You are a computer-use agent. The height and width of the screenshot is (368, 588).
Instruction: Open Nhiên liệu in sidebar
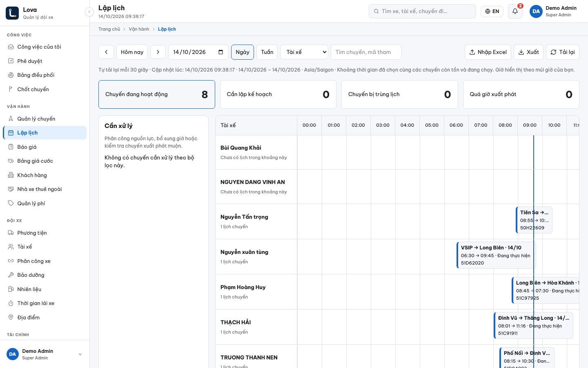tap(45, 289)
